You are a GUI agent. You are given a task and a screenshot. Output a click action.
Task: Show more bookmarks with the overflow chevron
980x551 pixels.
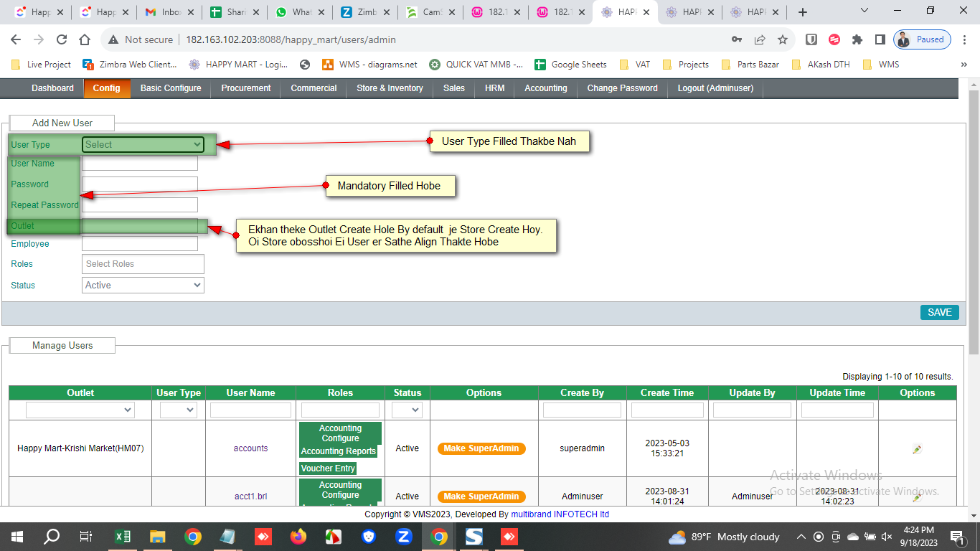point(964,65)
